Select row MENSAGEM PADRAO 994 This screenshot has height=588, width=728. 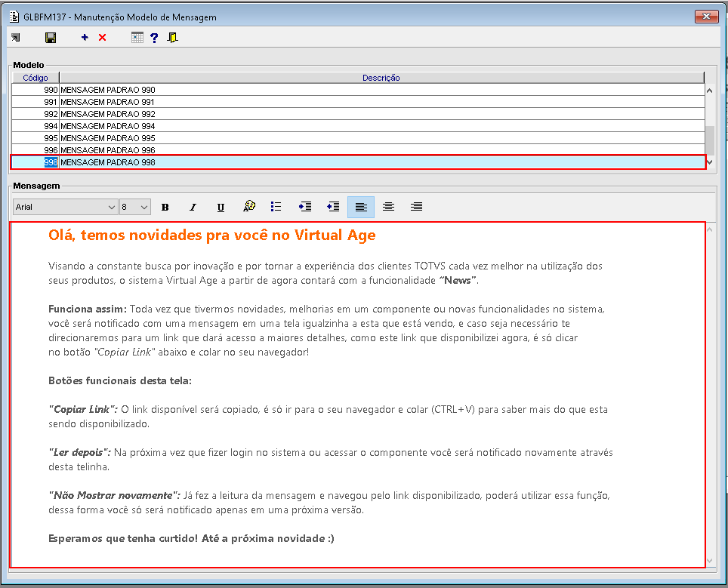[358, 126]
